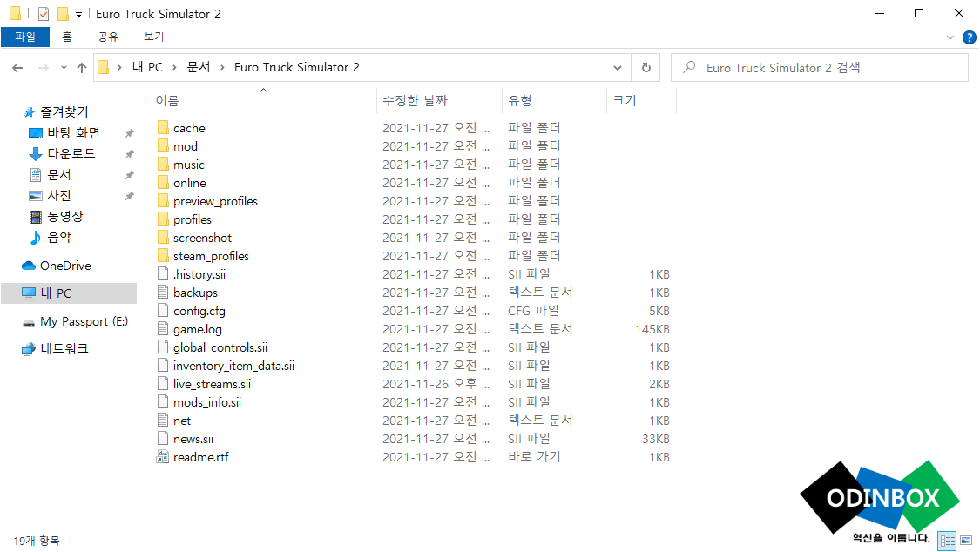The width and height of the screenshot is (980, 552).
Task: Select the game.log file icon
Action: (x=163, y=329)
